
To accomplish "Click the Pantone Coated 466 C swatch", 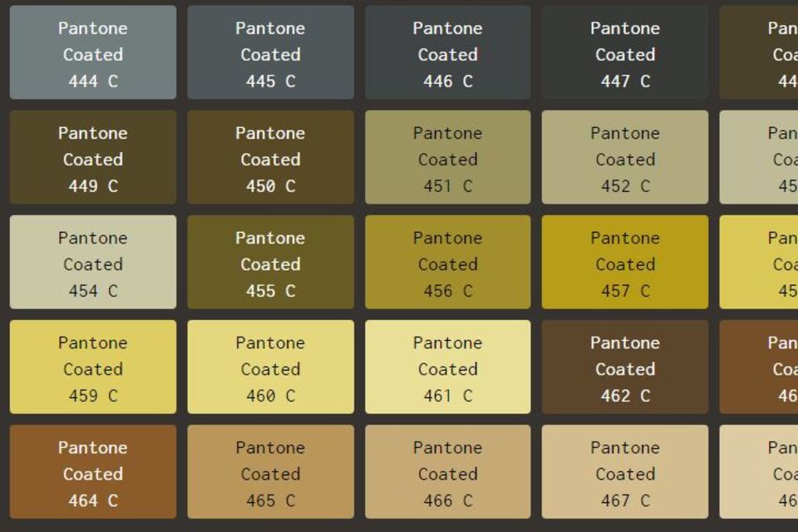I will [x=448, y=472].
